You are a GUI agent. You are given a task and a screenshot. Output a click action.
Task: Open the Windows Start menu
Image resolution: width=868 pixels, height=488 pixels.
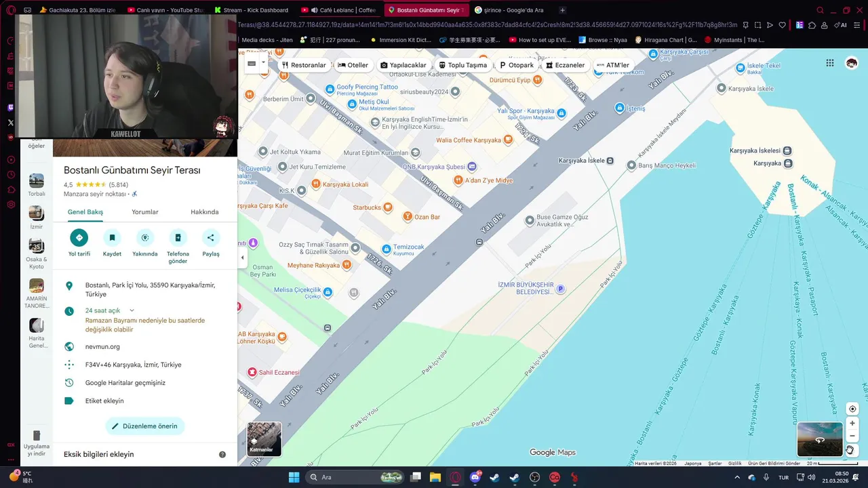(x=294, y=477)
